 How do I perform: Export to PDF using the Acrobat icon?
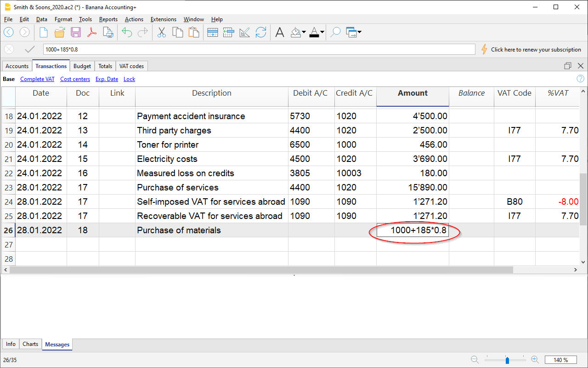[x=92, y=32]
